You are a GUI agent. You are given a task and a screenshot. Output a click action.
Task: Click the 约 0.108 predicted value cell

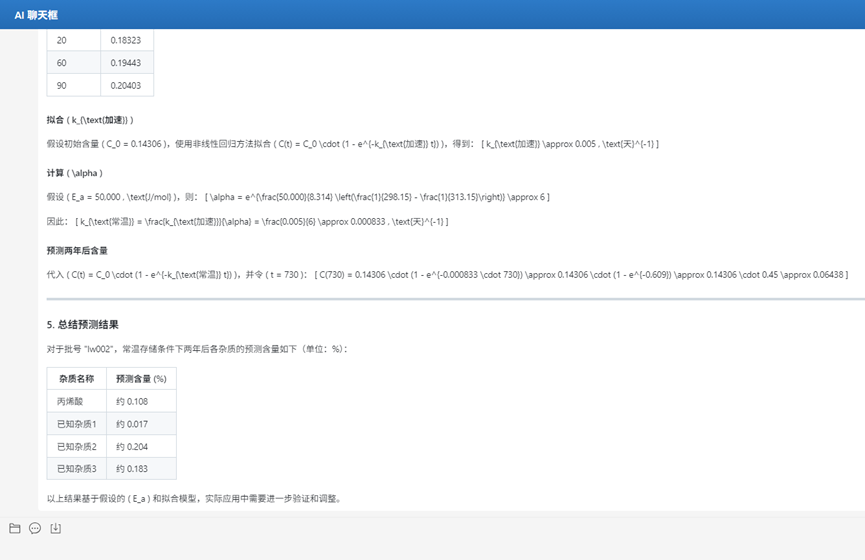(141, 401)
